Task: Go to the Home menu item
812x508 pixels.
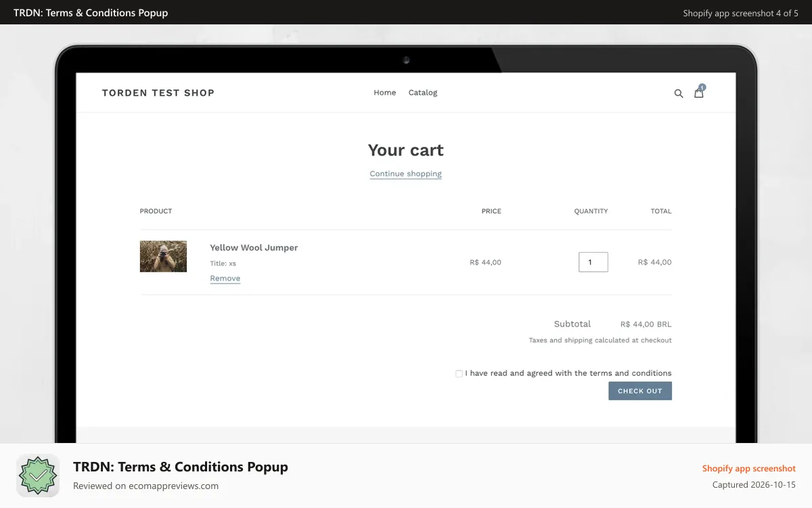Action: [384, 93]
